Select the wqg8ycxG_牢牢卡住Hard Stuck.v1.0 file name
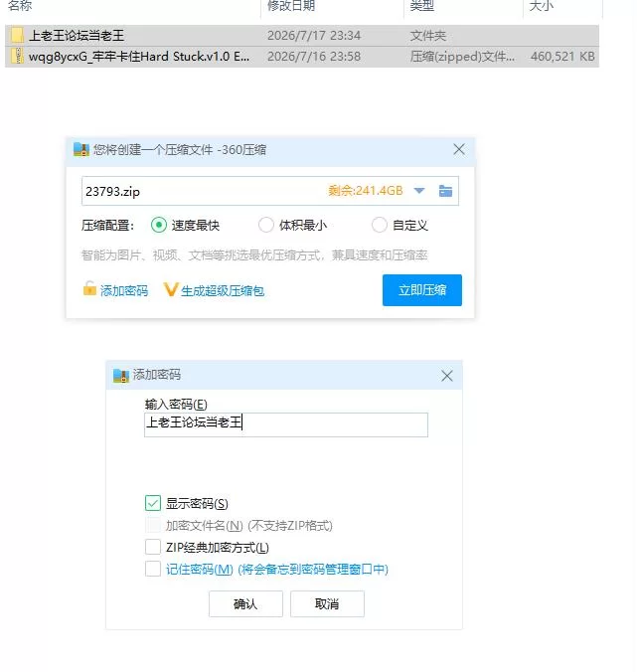Screen dimensions: 637x672 [x=139, y=57]
